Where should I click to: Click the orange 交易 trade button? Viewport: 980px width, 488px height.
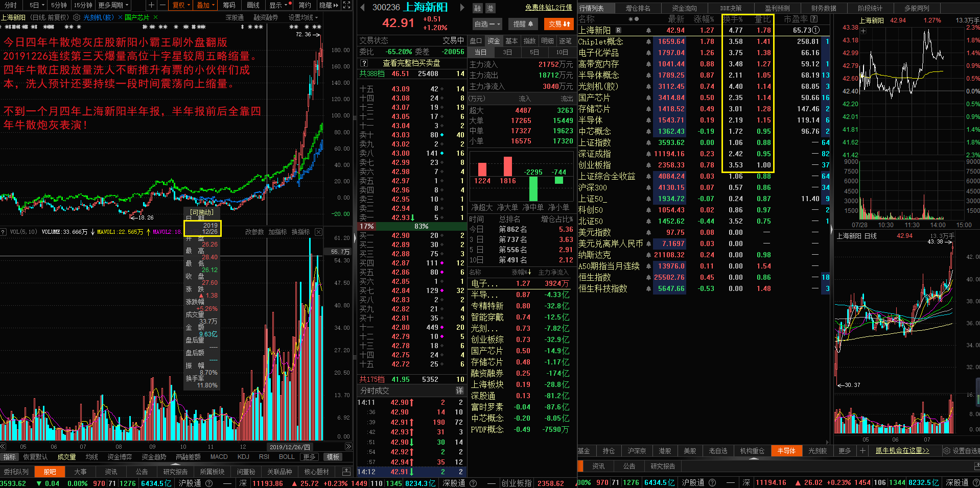(559, 24)
